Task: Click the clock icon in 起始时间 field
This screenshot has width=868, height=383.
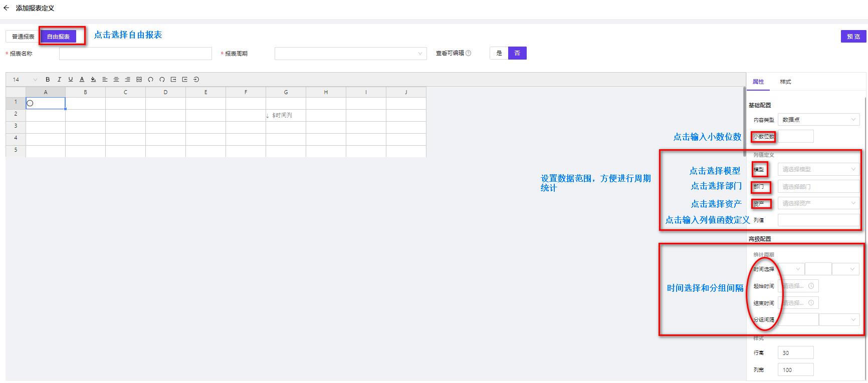Action: [810, 286]
